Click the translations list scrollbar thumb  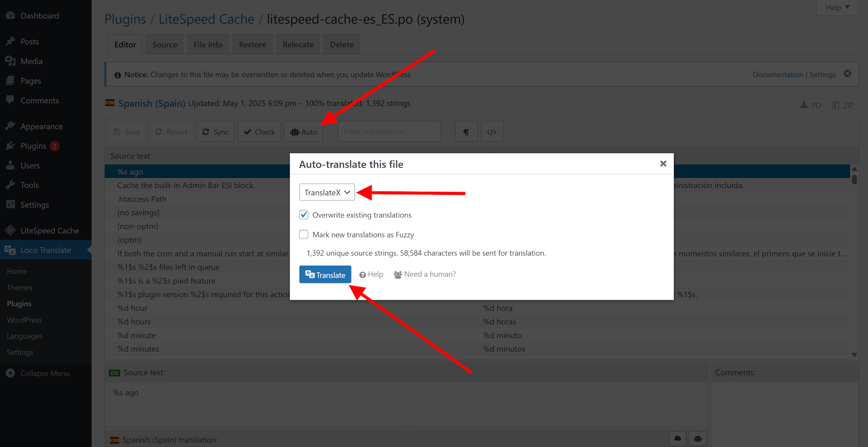(x=854, y=179)
